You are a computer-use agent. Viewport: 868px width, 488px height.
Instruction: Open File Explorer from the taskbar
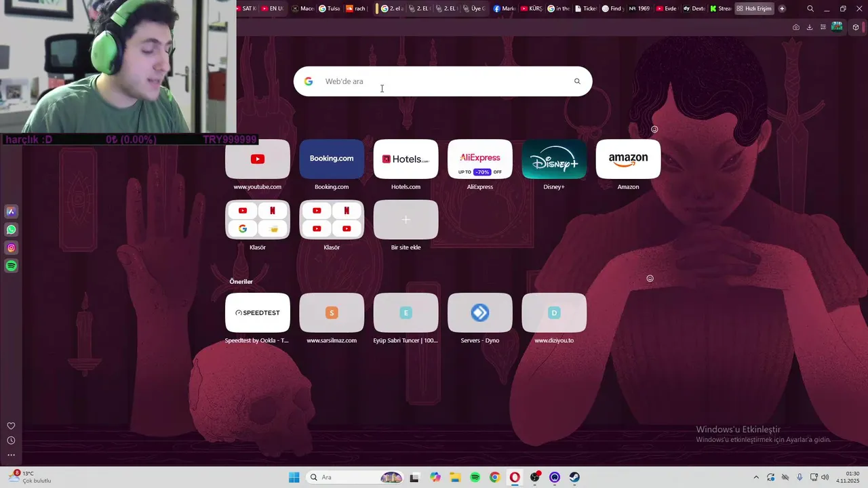click(455, 477)
